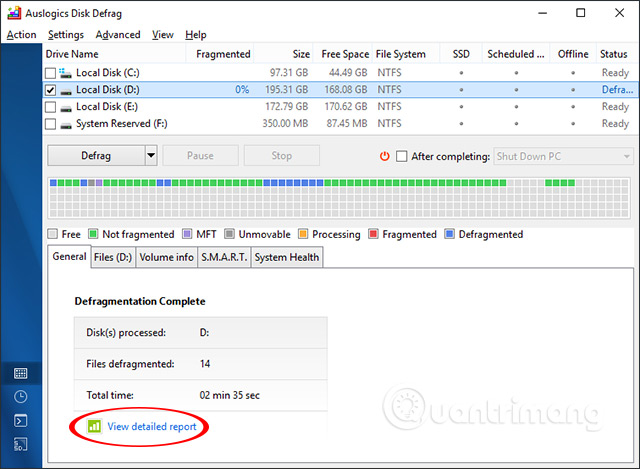Click the Local Disk (E:) drive icon

(66, 109)
